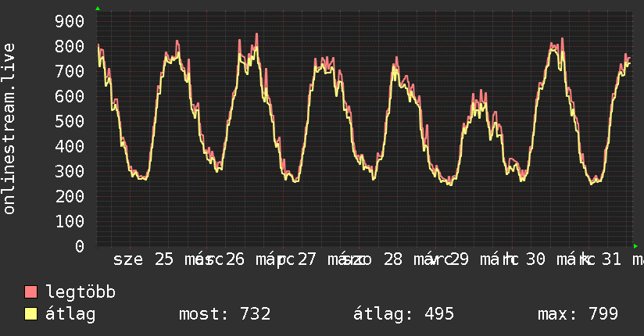Click the 31 date label on x-axis
The image size is (644, 336).
611,259
